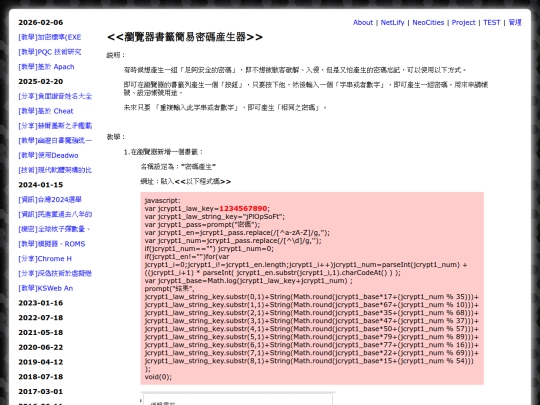Open the [教學]加密標準(EXE article

point(50,37)
